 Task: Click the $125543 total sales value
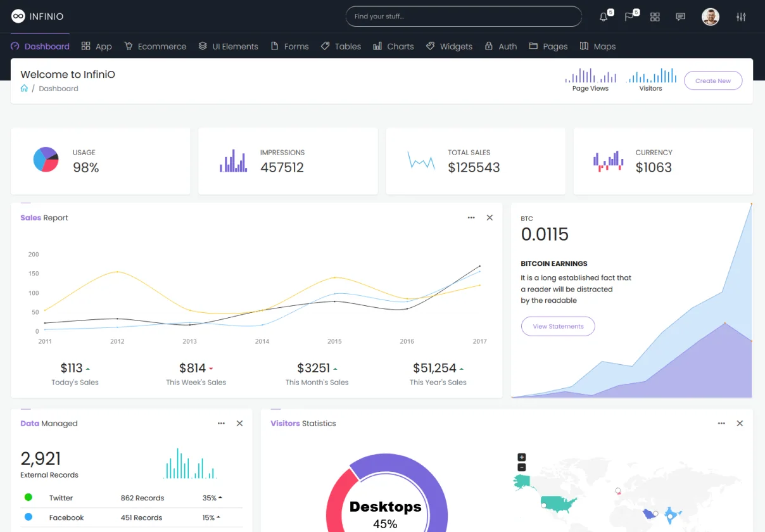coord(474,167)
